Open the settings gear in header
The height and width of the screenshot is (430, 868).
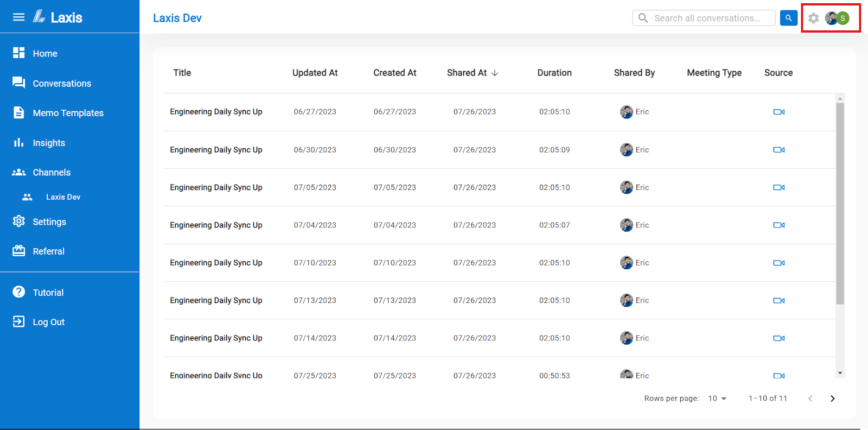(x=813, y=18)
